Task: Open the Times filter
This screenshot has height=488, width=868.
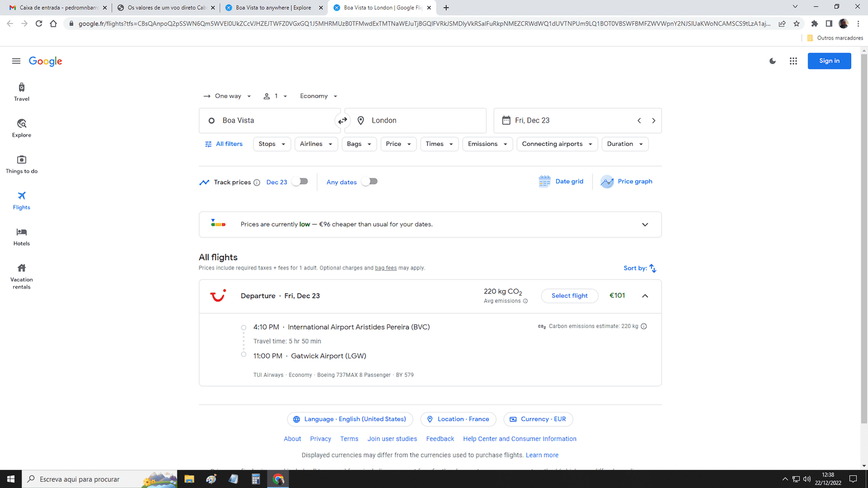Action: pos(439,144)
